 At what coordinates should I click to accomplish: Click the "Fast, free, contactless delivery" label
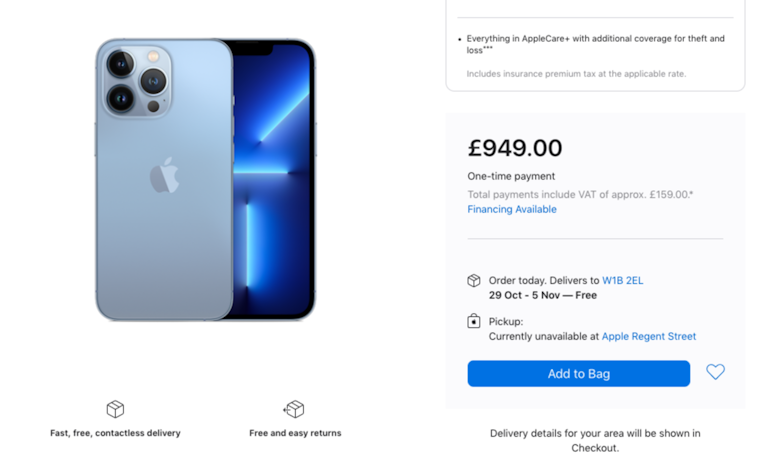point(115,433)
